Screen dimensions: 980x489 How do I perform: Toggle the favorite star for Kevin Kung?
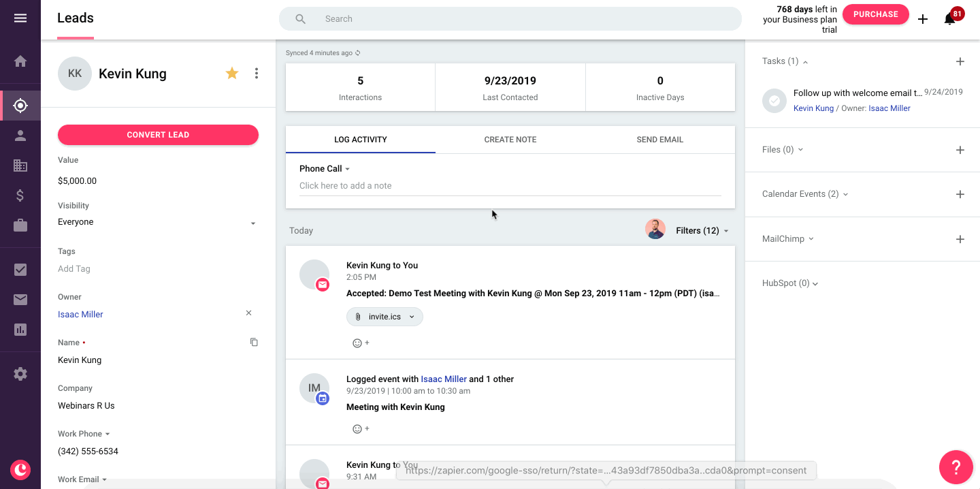click(x=232, y=74)
